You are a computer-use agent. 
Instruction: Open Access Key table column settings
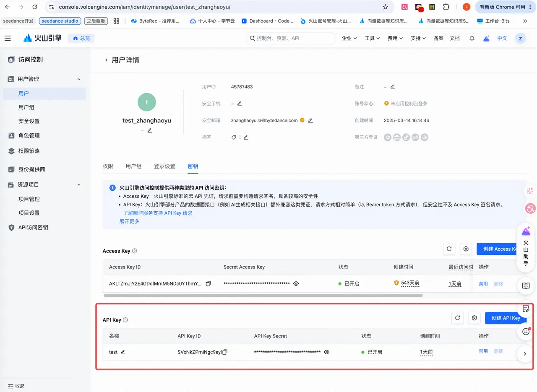[x=466, y=249]
